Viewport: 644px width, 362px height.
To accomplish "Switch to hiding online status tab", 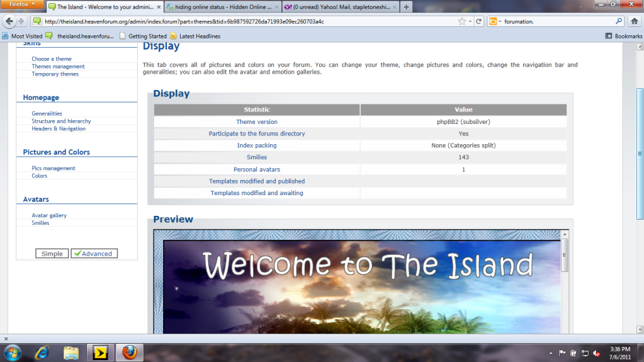I will click(x=220, y=7).
